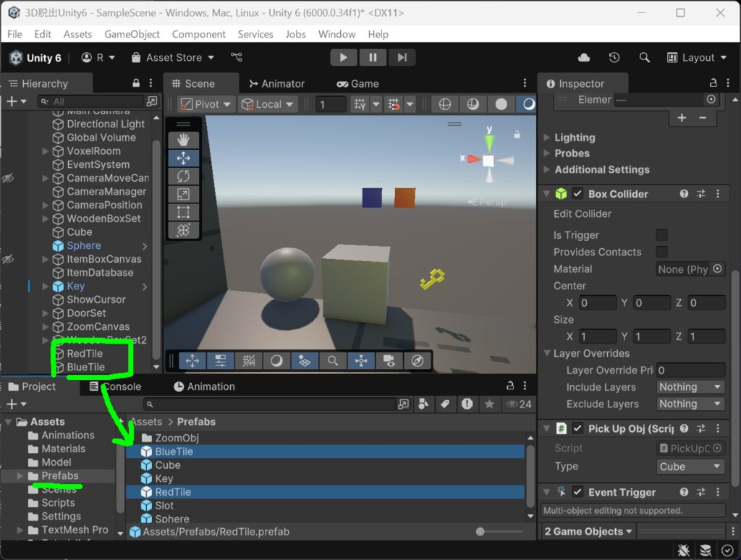Open the Pivot mode dropdown
This screenshot has height=560, width=741.
tap(206, 104)
